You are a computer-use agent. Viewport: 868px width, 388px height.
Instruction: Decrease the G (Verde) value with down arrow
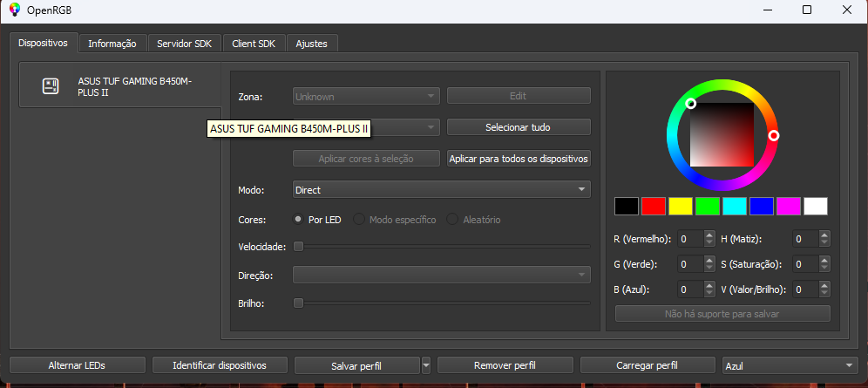click(x=709, y=269)
